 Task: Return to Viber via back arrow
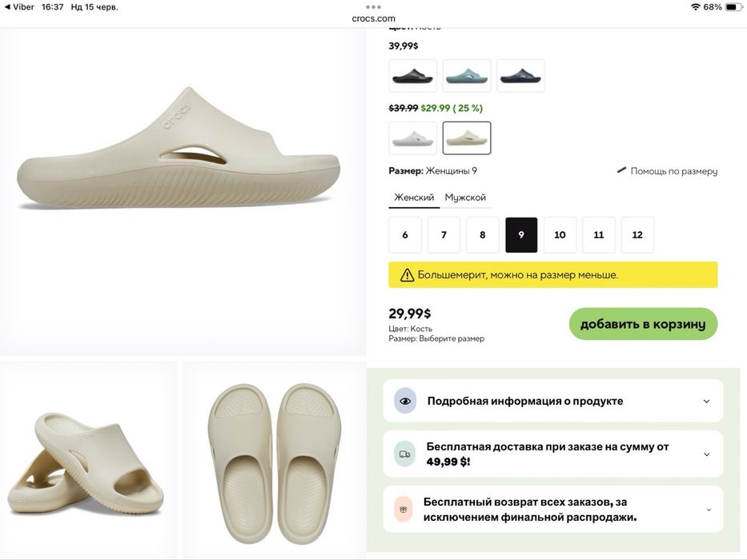point(6,7)
